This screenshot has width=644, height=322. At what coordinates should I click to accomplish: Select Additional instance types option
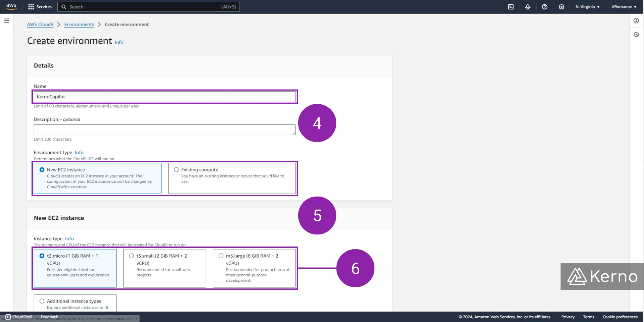[42, 301]
